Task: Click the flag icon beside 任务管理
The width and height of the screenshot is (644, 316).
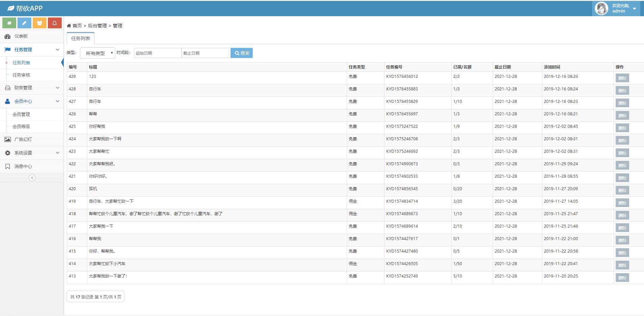Action: (7, 50)
